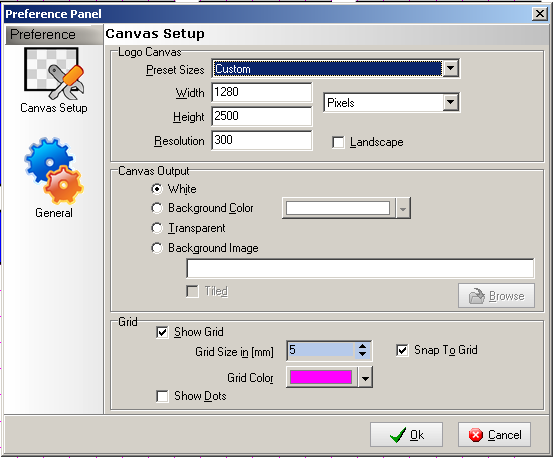Select the Preference header tab
The image size is (553, 458).
coord(54,35)
